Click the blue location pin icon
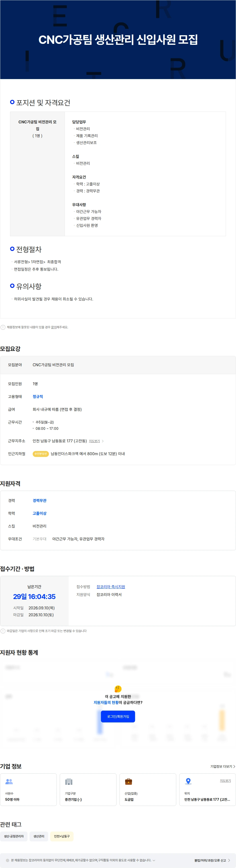The height and width of the screenshot is (868, 236). pos(188,781)
